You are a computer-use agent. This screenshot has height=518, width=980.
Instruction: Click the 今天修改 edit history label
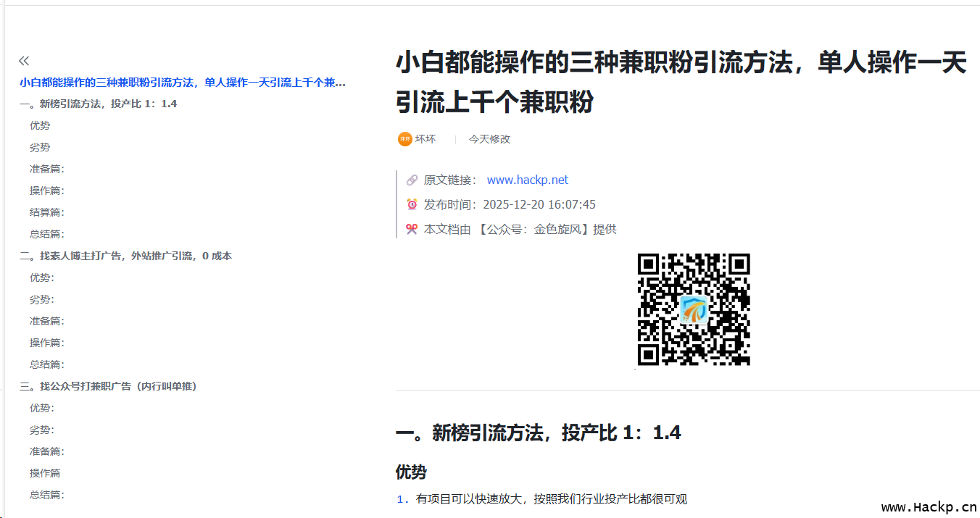click(489, 139)
